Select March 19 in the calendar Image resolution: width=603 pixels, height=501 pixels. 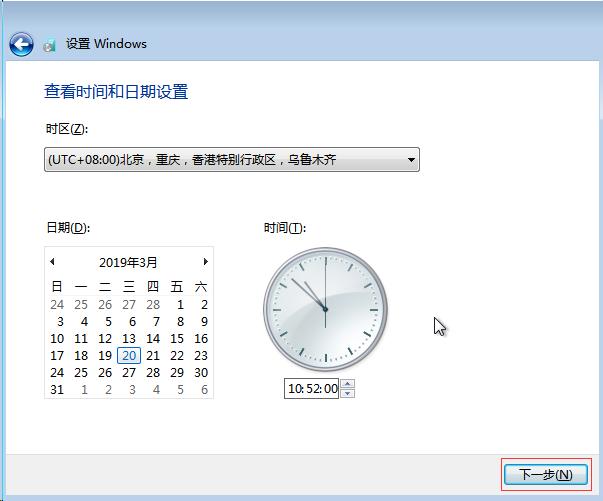click(105, 356)
